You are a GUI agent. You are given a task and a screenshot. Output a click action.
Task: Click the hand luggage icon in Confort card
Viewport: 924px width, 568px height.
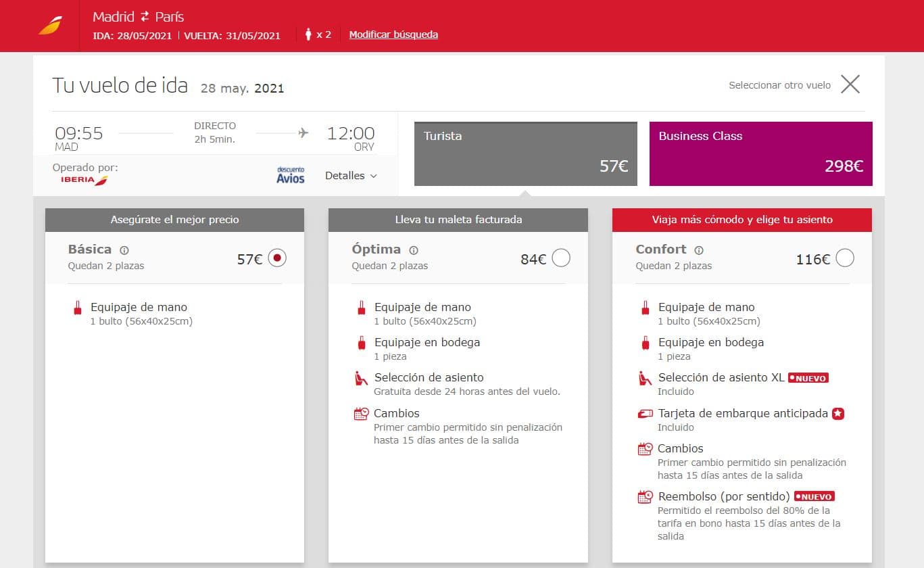tap(645, 308)
